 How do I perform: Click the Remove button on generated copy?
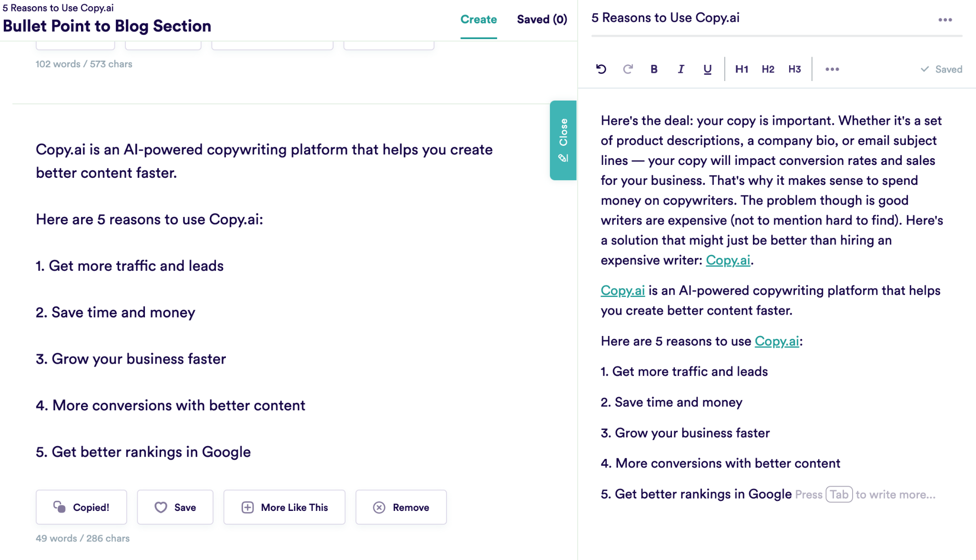click(401, 507)
